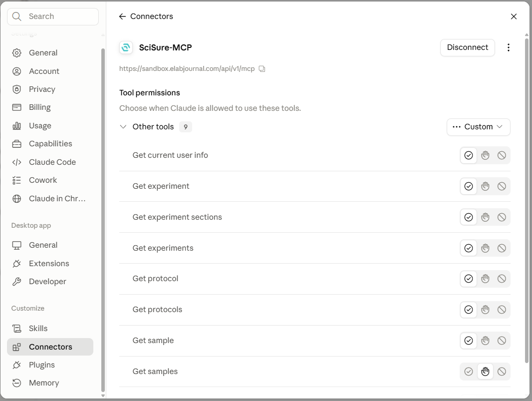Block the Get current user info tool
The width and height of the screenshot is (532, 401).
[x=502, y=155]
